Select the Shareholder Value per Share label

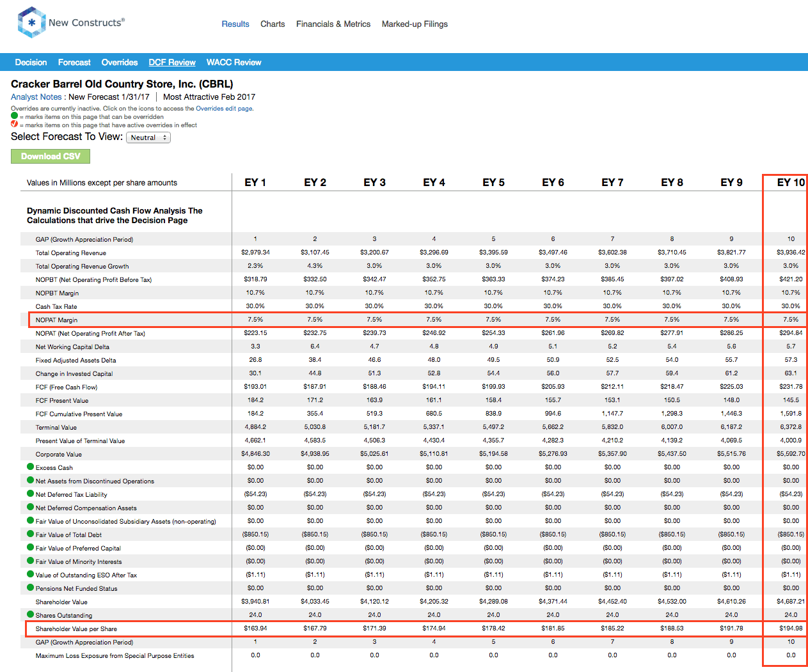coord(76,629)
